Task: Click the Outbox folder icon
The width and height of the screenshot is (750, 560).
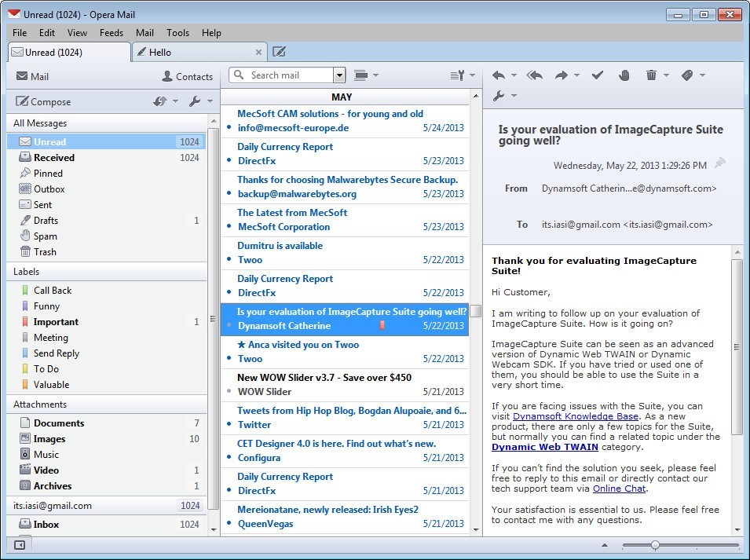Action: point(25,189)
